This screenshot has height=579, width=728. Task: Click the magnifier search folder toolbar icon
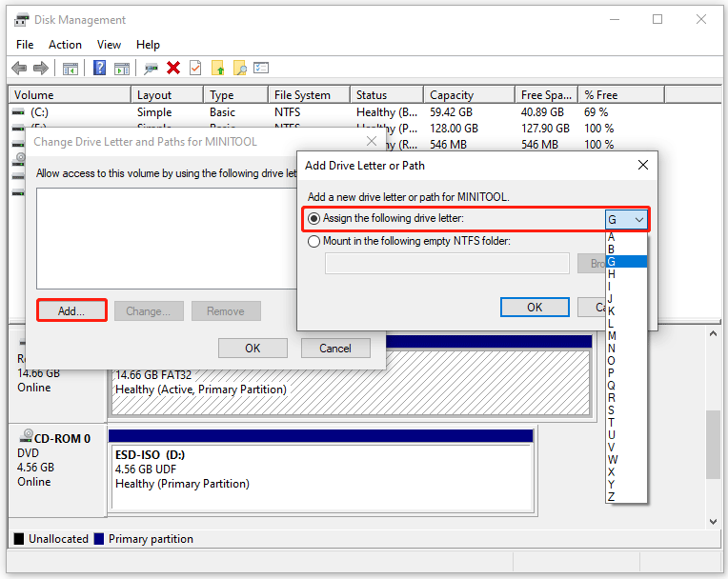tap(240, 68)
